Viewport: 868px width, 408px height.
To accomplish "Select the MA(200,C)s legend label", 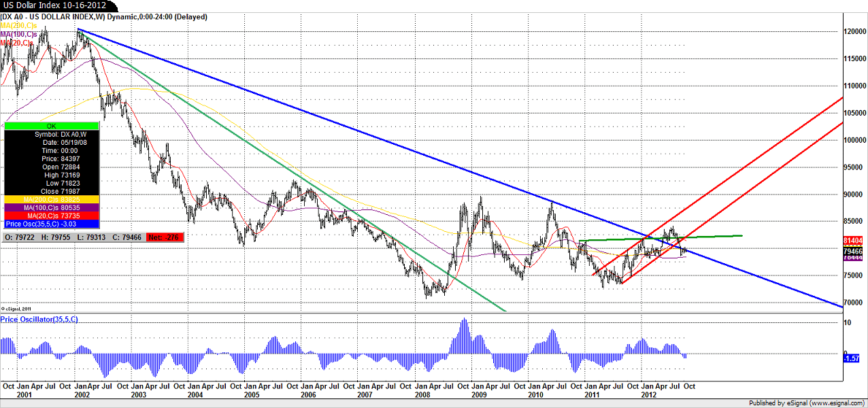I will point(18,25).
